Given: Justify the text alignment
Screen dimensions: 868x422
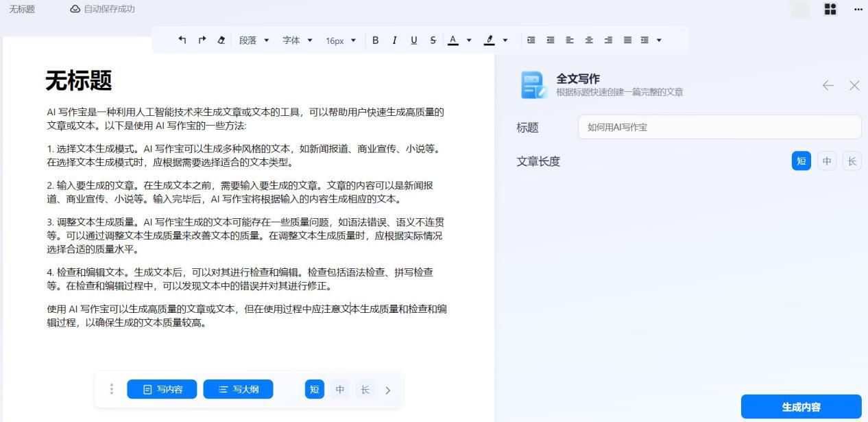Looking at the screenshot, I should coord(627,40).
